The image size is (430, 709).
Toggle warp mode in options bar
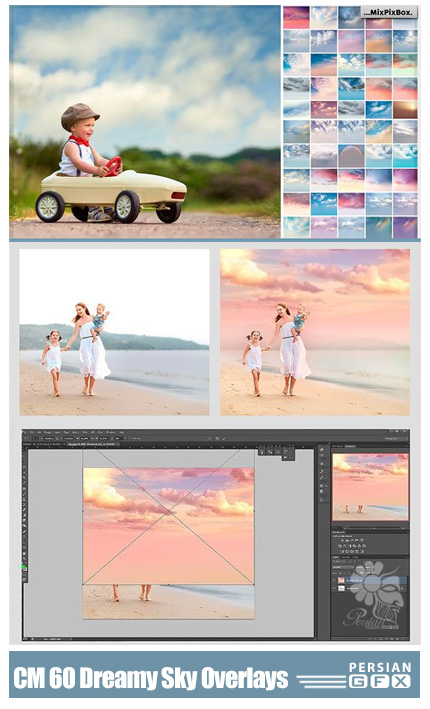coord(209,438)
